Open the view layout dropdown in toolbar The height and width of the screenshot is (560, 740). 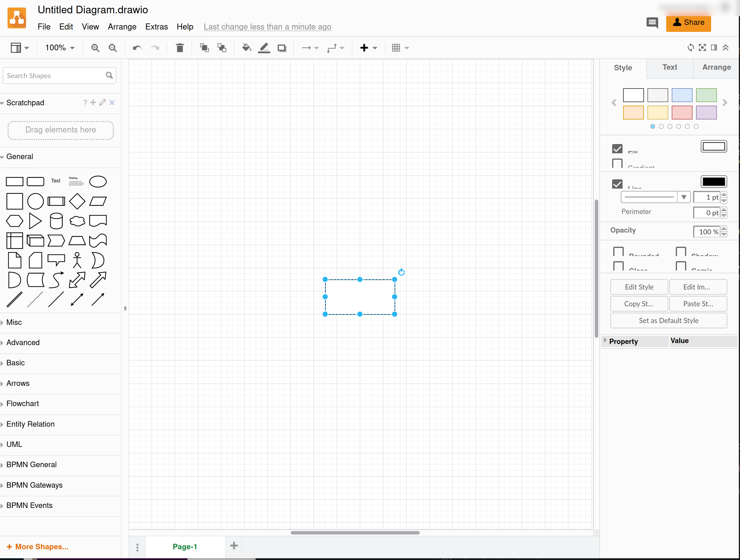click(20, 48)
